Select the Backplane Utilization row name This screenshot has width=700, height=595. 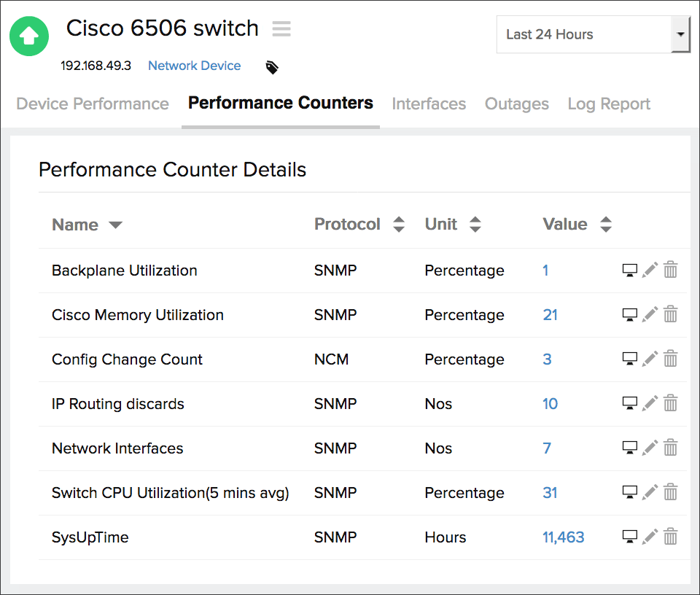coord(125,271)
